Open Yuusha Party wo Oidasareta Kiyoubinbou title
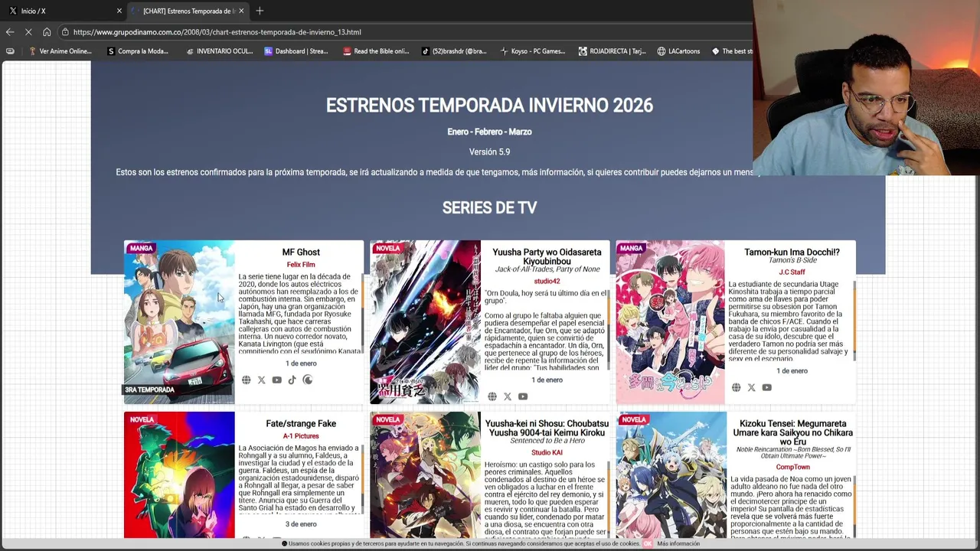The width and height of the screenshot is (980, 551). point(547,256)
